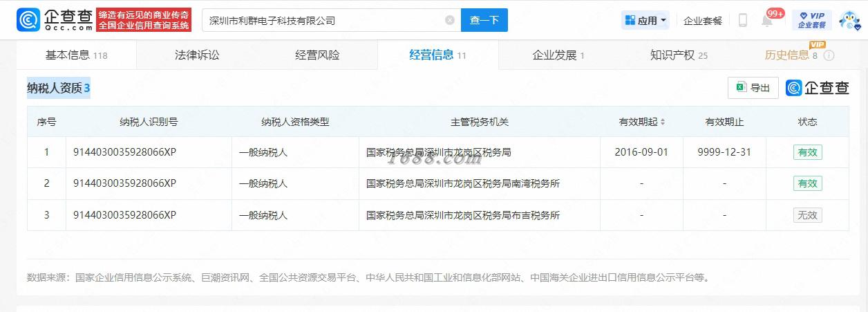This screenshot has height=312, width=868.
Task: Click the 数据来源 footer note
Action: pos(368,277)
